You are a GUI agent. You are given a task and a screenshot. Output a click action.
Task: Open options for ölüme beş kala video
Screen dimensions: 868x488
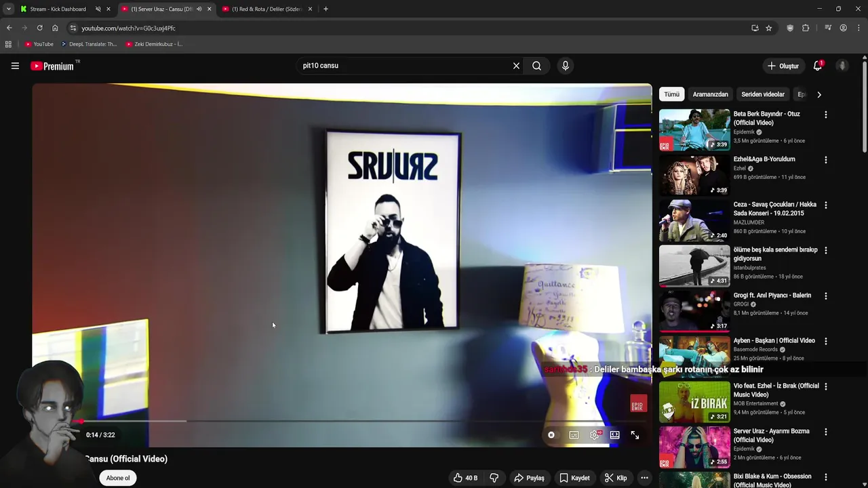[825, 250]
